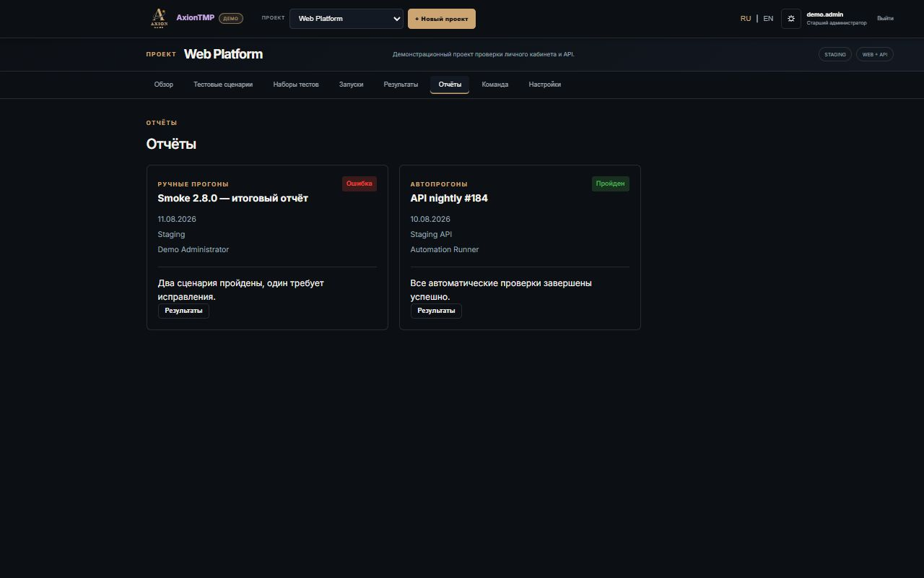
Task: Open Наборы тестов tab
Action: click(296, 85)
